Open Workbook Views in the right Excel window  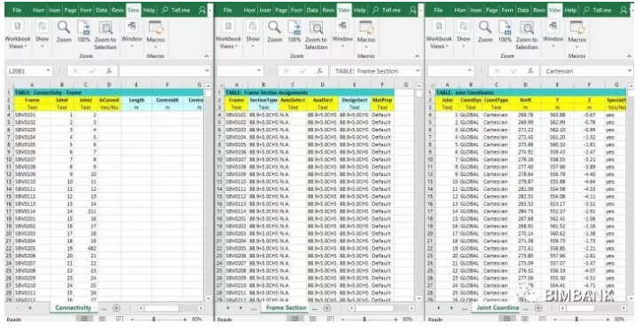pos(438,35)
